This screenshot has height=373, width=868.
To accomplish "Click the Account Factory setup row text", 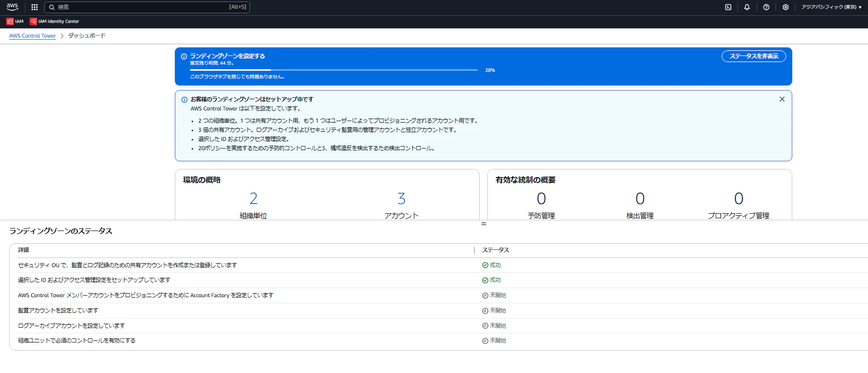I will pos(146,295).
